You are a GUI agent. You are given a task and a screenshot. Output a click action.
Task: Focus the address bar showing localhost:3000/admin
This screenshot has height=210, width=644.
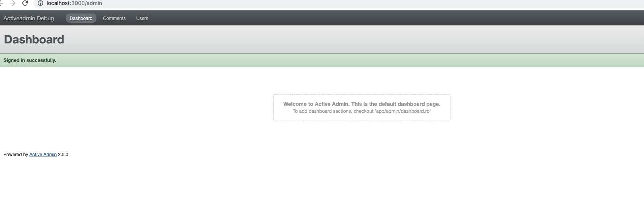339,3
